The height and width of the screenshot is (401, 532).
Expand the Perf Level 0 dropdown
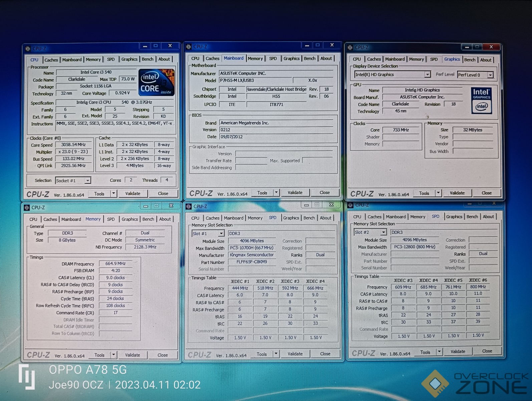tap(490, 75)
